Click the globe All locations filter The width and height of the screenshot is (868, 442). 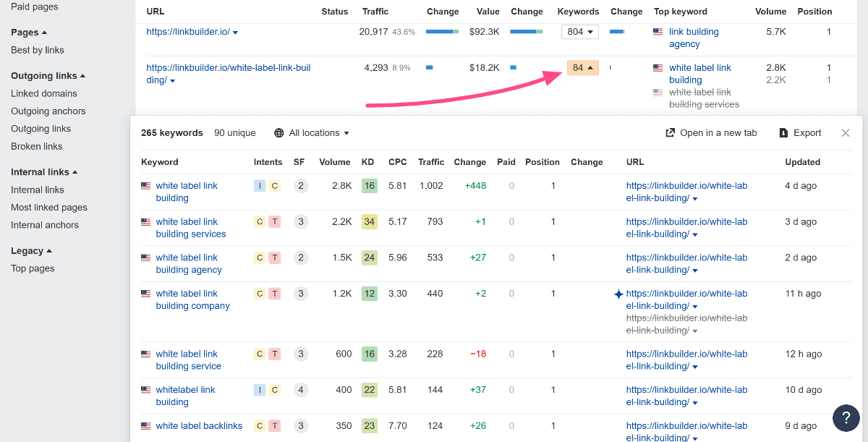click(312, 133)
